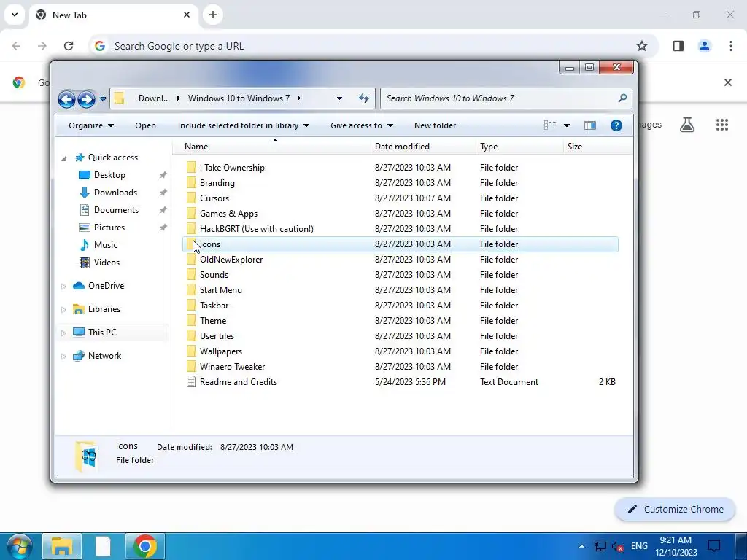Open the view options dropdown arrow
747x560 pixels.
coord(566,125)
